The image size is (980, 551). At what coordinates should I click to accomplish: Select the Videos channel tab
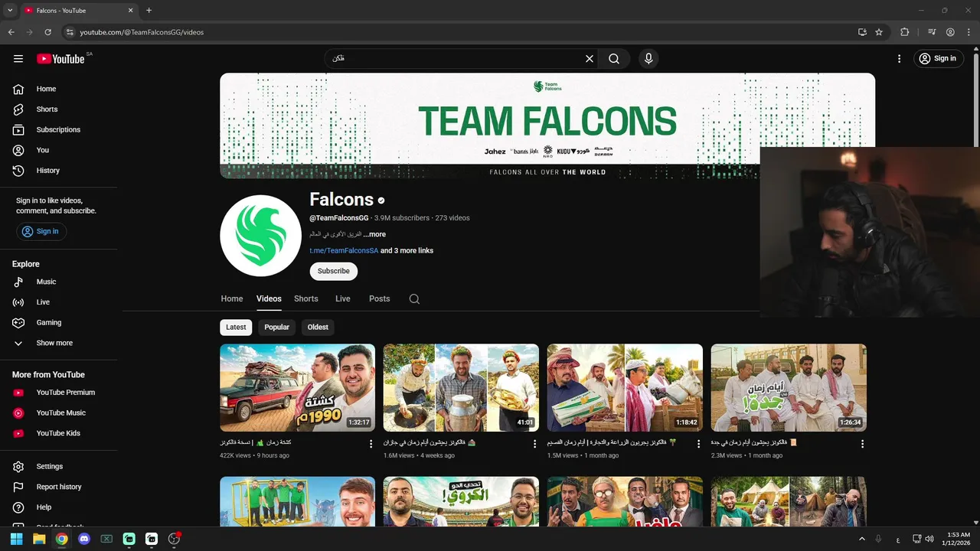coord(269,299)
